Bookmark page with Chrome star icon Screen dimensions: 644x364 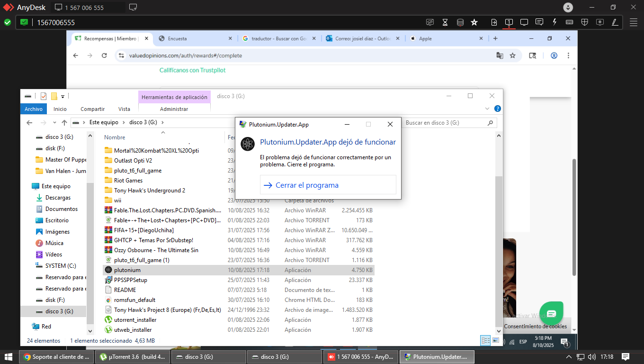click(512, 55)
